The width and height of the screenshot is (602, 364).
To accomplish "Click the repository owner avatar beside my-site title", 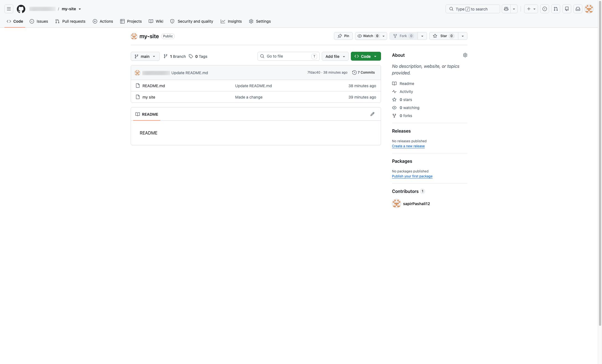I will coord(134,36).
